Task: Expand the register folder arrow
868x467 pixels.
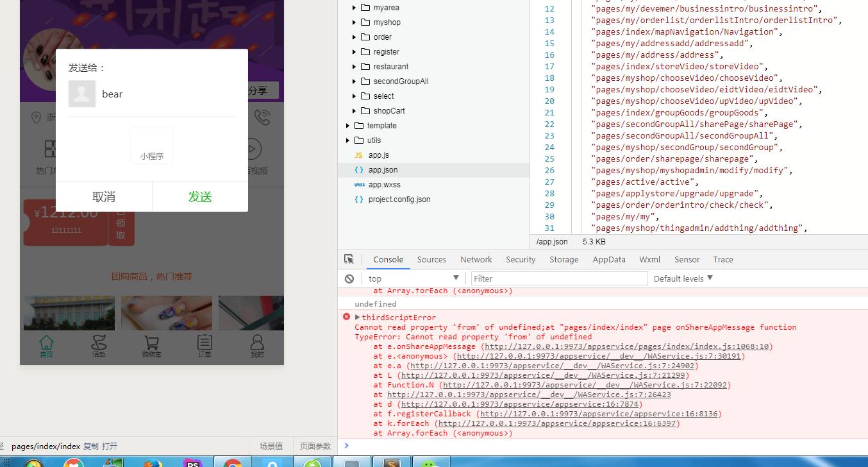Action: click(x=354, y=52)
